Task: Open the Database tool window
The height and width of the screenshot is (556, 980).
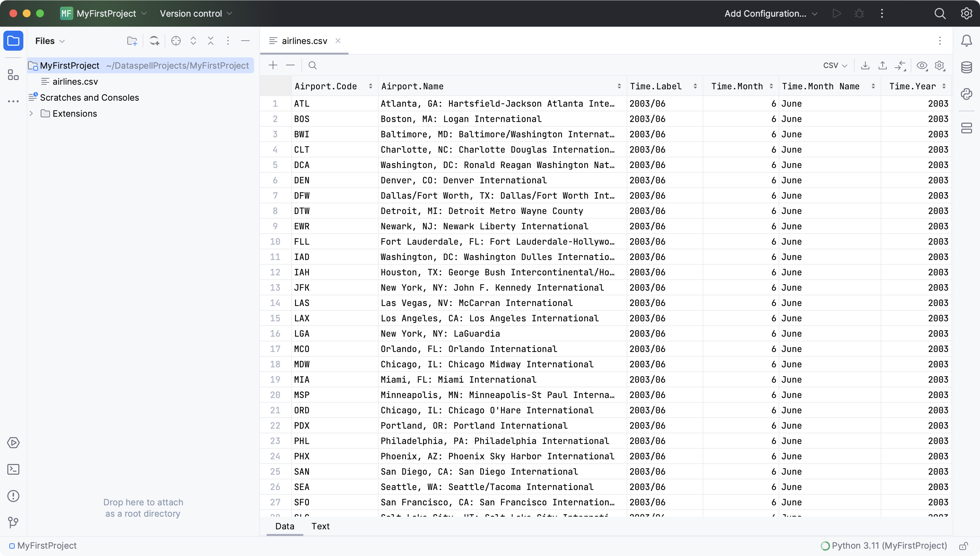Action: [x=967, y=67]
